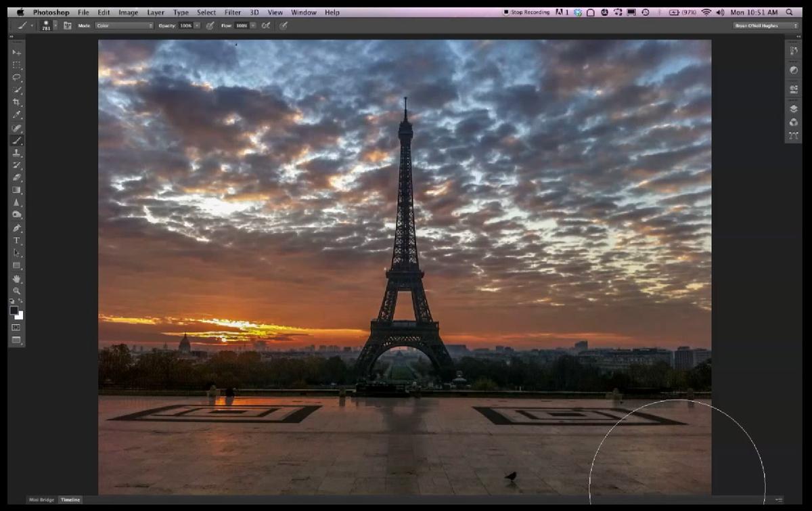Select the Rectangle shape tool
The height and width of the screenshot is (511, 812).
pyautogui.click(x=17, y=265)
